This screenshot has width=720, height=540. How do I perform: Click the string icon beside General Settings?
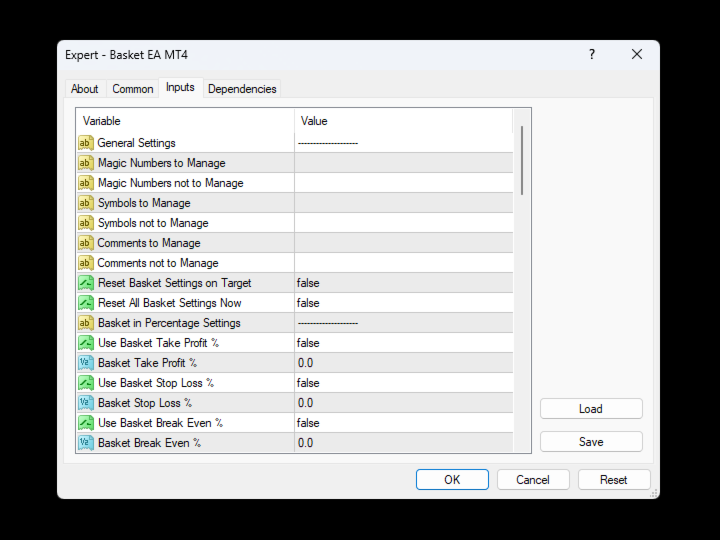pos(86,143)
